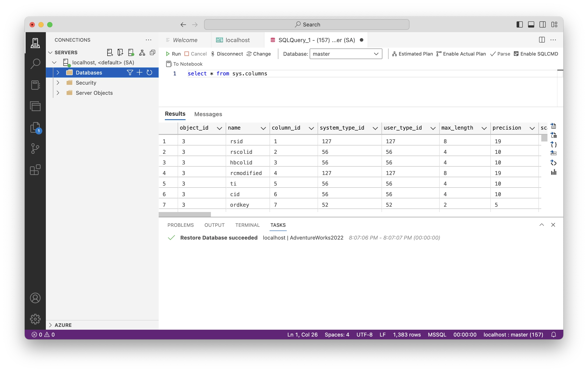Viewport: 588px width, 372px height.
Task: Add a new database with the plus icon
Action: pos(140,73)
